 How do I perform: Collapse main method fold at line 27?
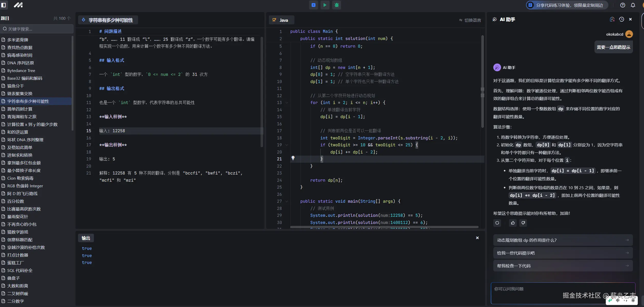[287, 201]
